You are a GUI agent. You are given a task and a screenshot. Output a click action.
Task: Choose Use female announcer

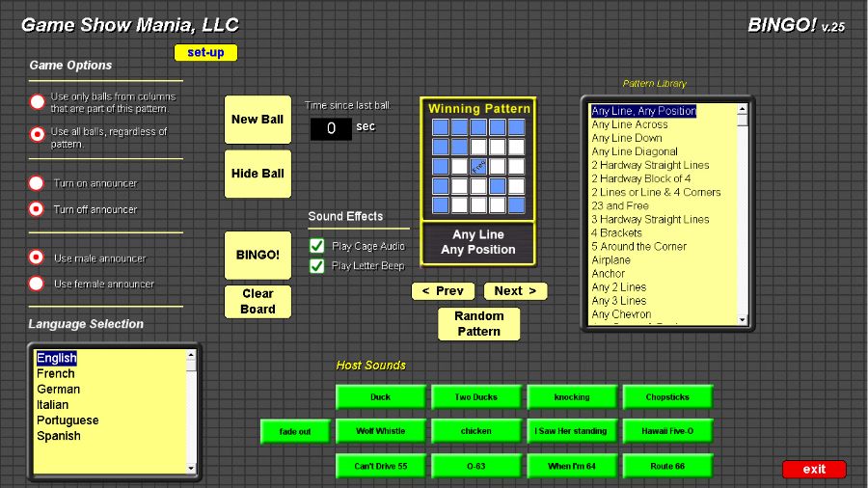pos(37,284)
